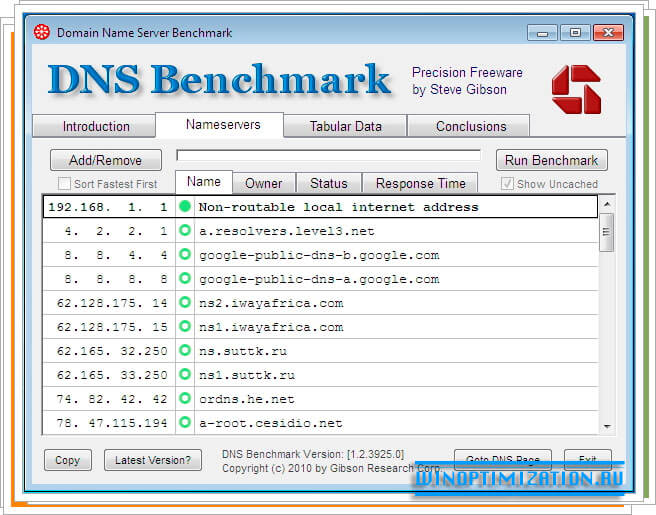Screen dimensions: 656x515
Task: Click the status circle for ns1.iwayafrica.com
Action: (x=184, y=326)
